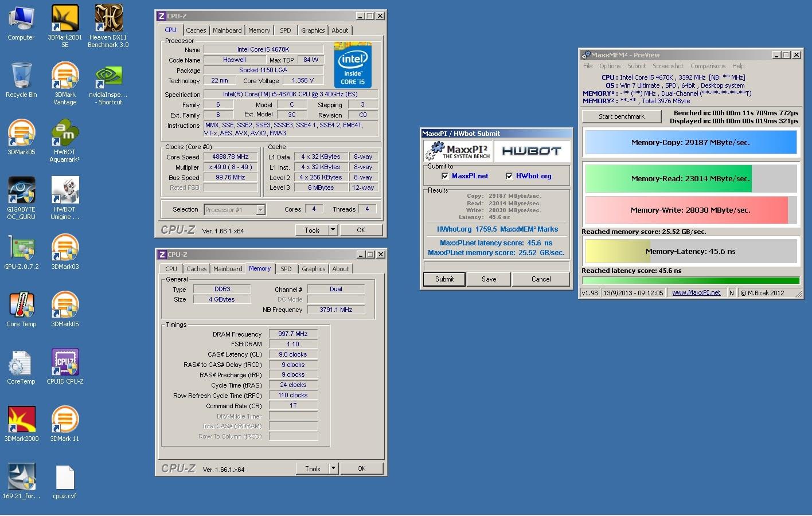812x516 pixels.
Task: Click Submit in HWbot Submit dialog
Action: [444, 279]
